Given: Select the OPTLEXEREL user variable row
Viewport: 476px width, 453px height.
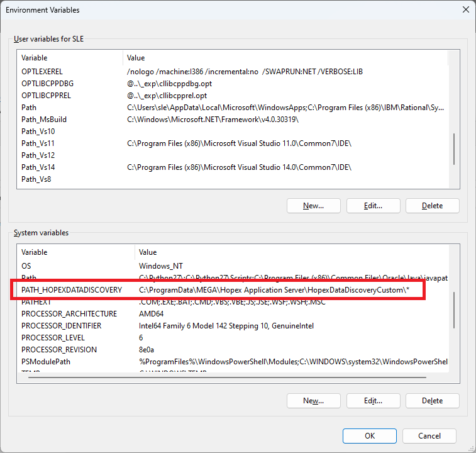Looking at the screenshot, I should click(x=42, y=72).
